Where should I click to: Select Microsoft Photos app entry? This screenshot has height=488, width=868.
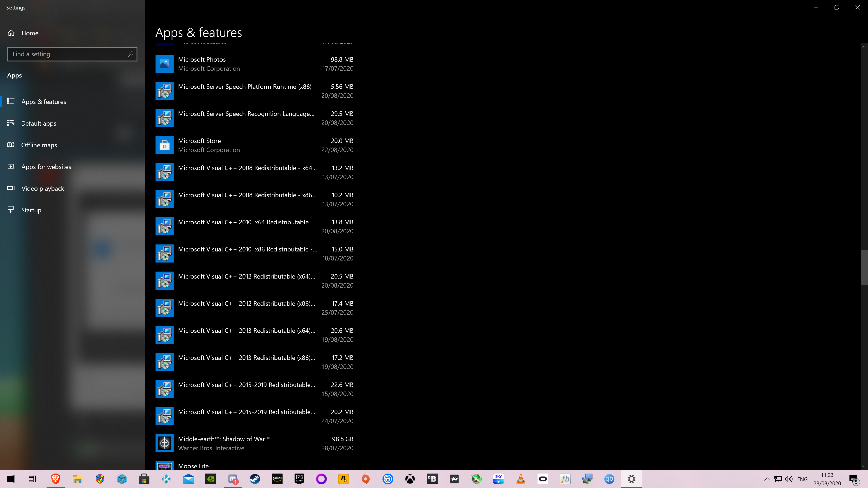click(x=254, y=64)
